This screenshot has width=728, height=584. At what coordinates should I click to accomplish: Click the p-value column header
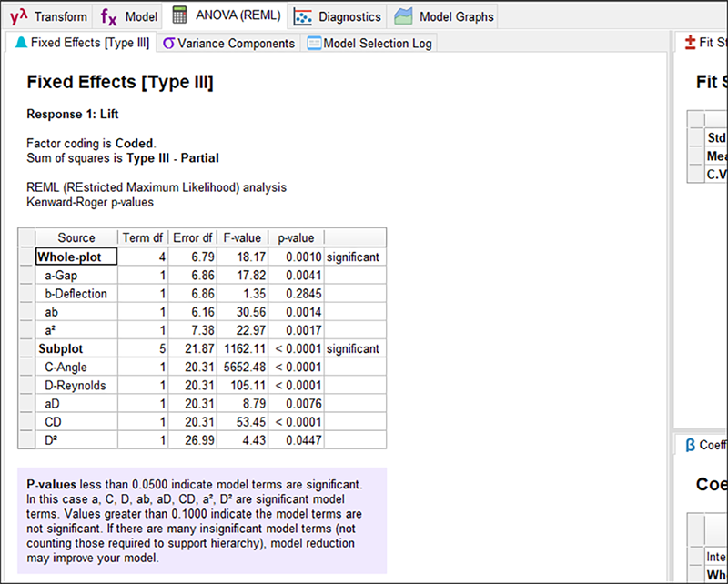pyautogui.click(x=296, y=238)
